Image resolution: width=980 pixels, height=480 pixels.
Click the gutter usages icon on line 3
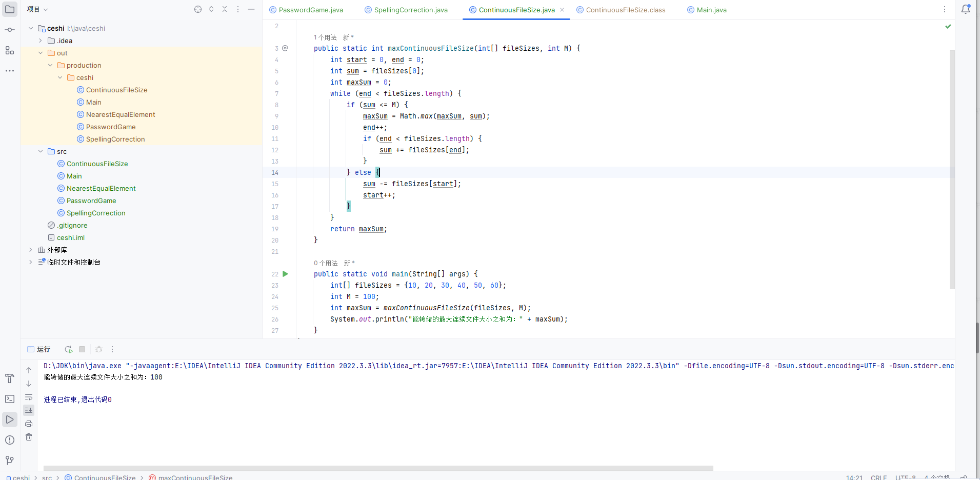pos(285,48)
